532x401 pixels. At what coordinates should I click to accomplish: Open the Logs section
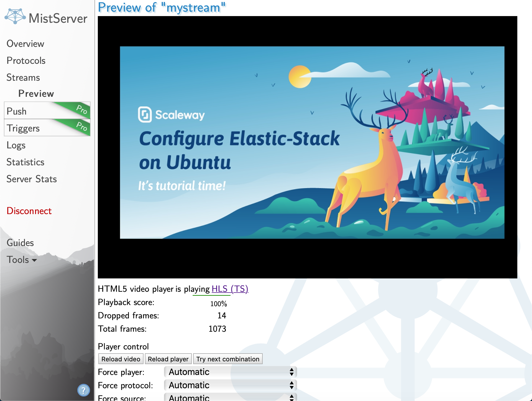click(16, 145)
